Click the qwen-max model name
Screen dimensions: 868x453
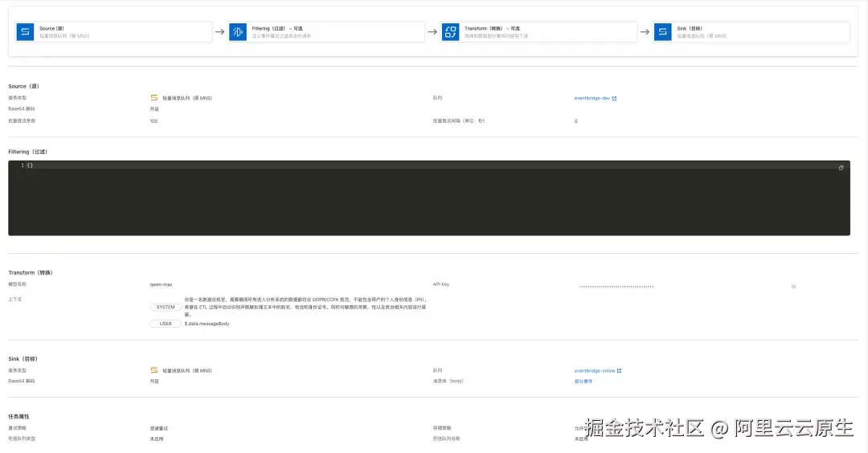161,285
